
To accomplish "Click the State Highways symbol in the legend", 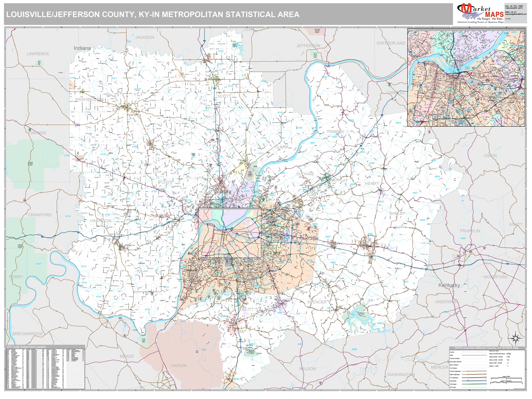I will click(x=468, y=374).
